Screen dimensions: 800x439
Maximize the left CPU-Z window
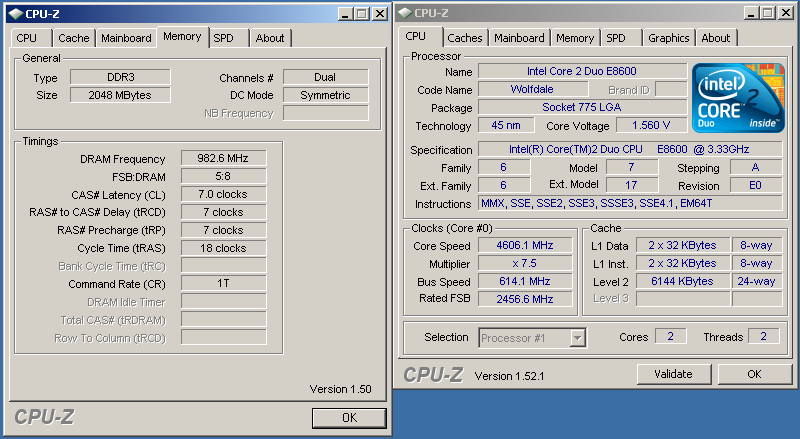(362, 14)
